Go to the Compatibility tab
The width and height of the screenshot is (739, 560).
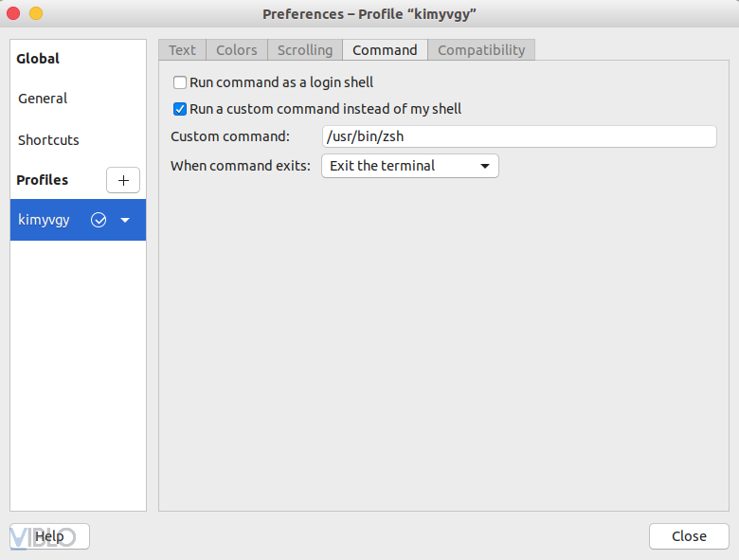point(481,50)
